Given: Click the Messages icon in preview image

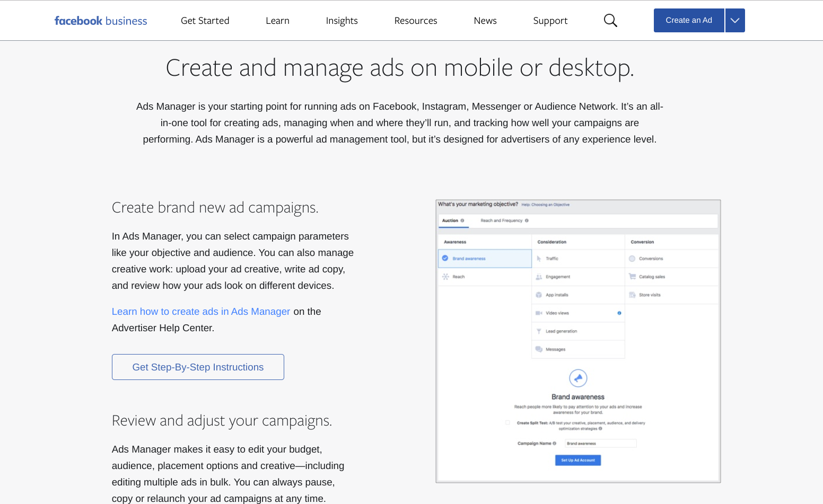Looking at the screenshot, I should (x=539, y=349).
